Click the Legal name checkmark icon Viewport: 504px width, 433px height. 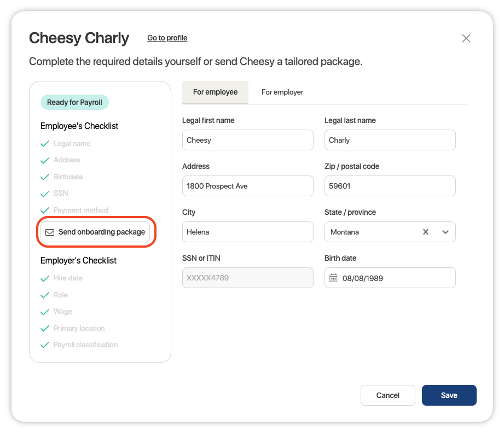click(x=45, y=144)
